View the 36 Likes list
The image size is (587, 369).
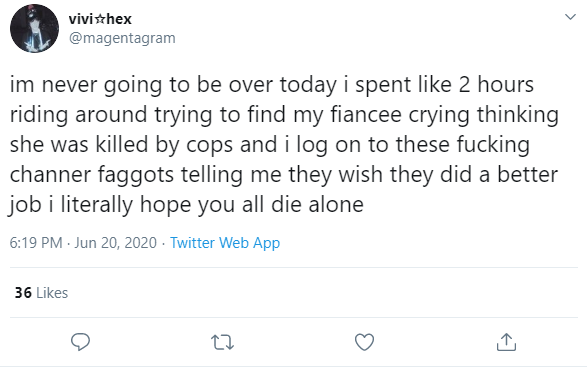pyautogui.click(x=41, y=293)
